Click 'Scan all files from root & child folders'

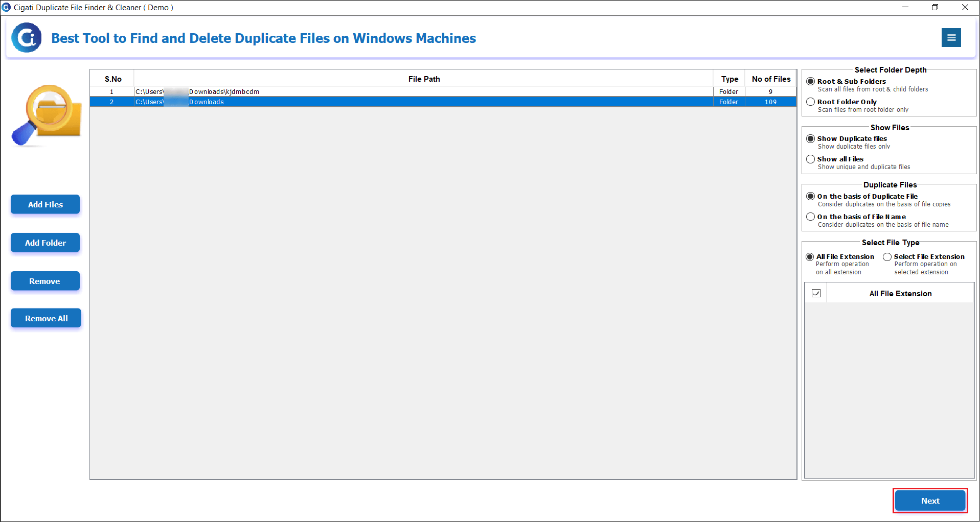point(873,89)
